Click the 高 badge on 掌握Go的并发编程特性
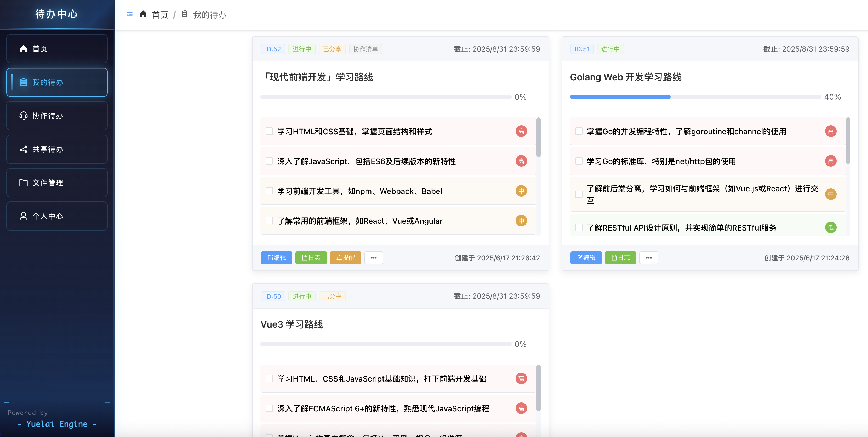This screenshot has width=868, height=437. pyautogui.click(x=831, y=131)
